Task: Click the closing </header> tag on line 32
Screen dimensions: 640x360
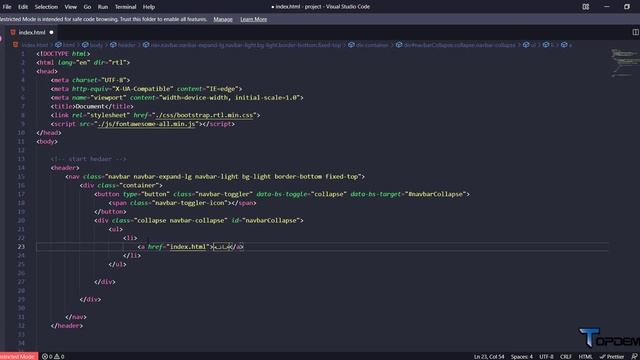Action: pyautogui.click(x=67, y=326)
